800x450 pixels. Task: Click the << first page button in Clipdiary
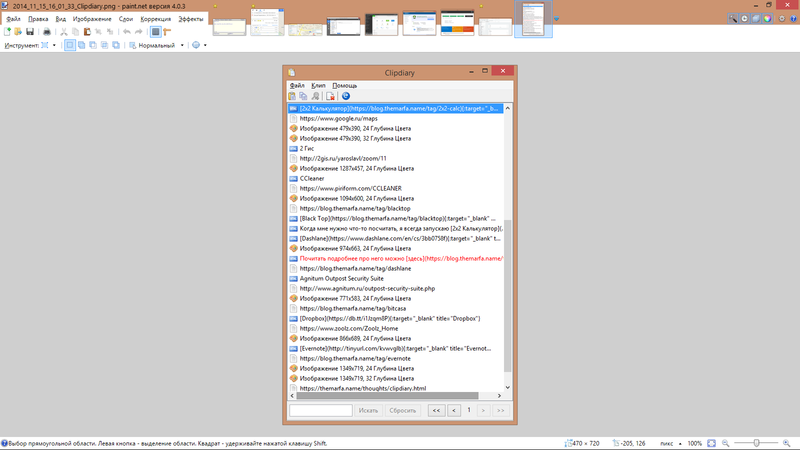[436, 410]
